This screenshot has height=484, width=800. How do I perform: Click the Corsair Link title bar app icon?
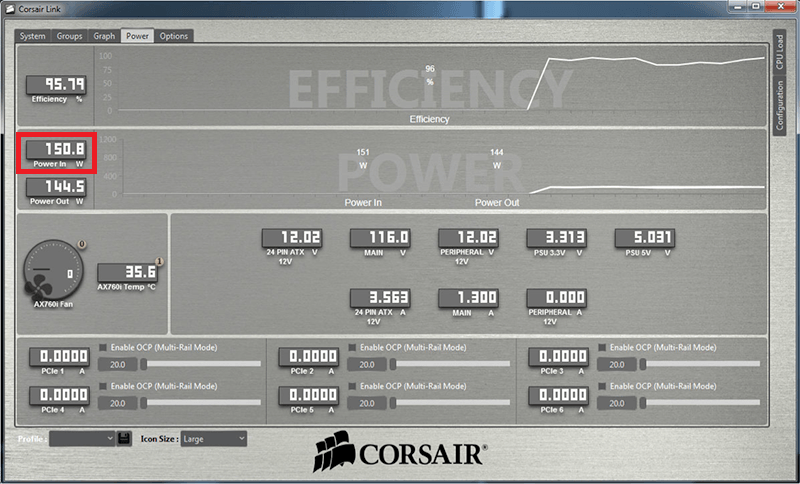click(10, 9)
